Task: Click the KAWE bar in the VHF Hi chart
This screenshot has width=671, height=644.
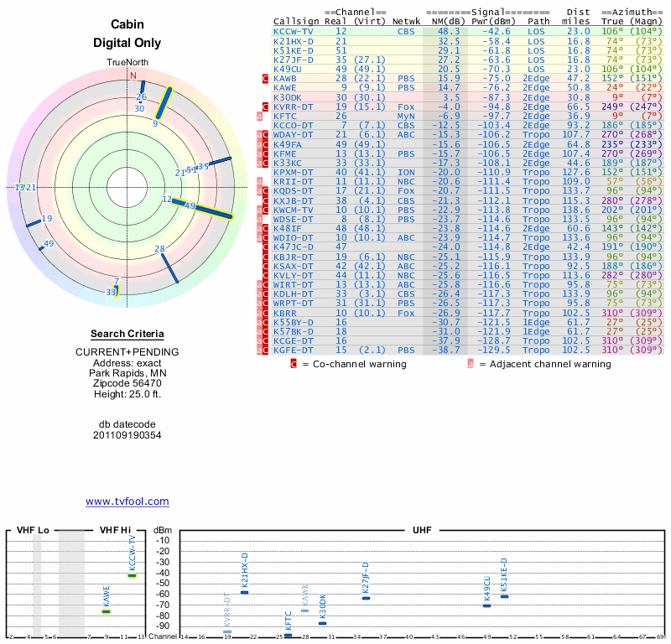Action: click(107, 611)
